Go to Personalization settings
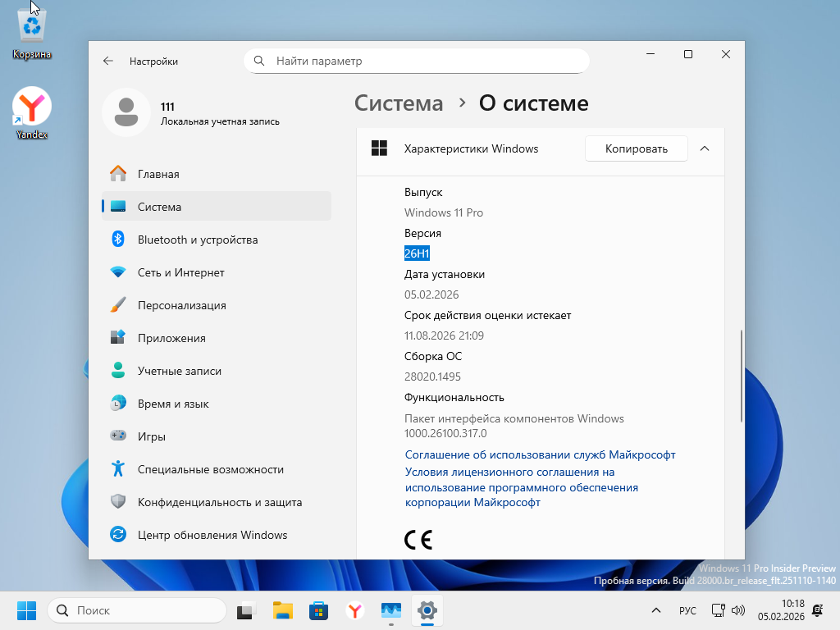The image size is (840, 630). tap(181, 305)
